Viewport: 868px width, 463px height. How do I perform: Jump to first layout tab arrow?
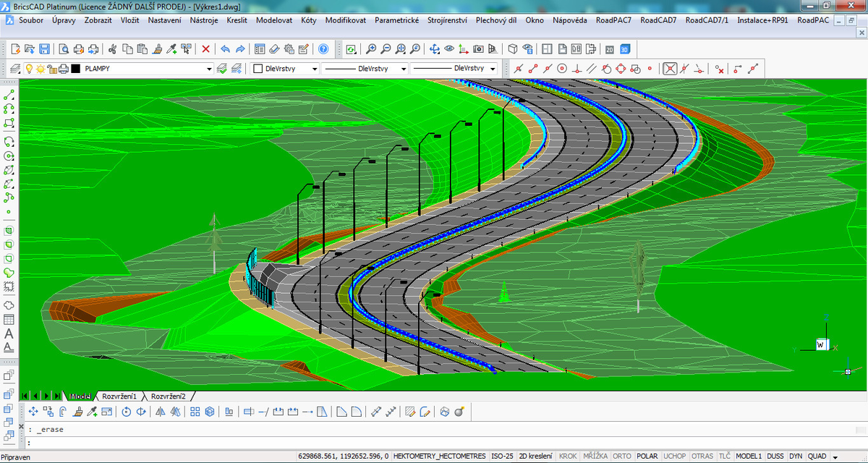pyautogui.click(x=25, y=396)
